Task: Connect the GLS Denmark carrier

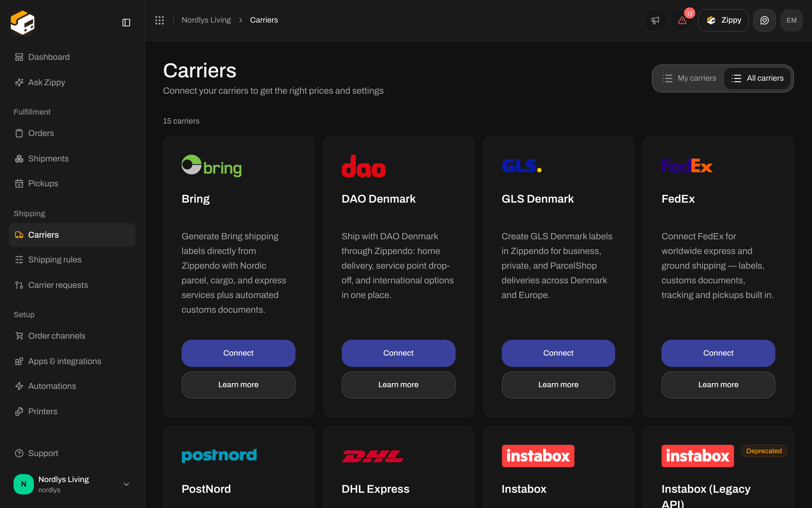Action: click(558, 353)
